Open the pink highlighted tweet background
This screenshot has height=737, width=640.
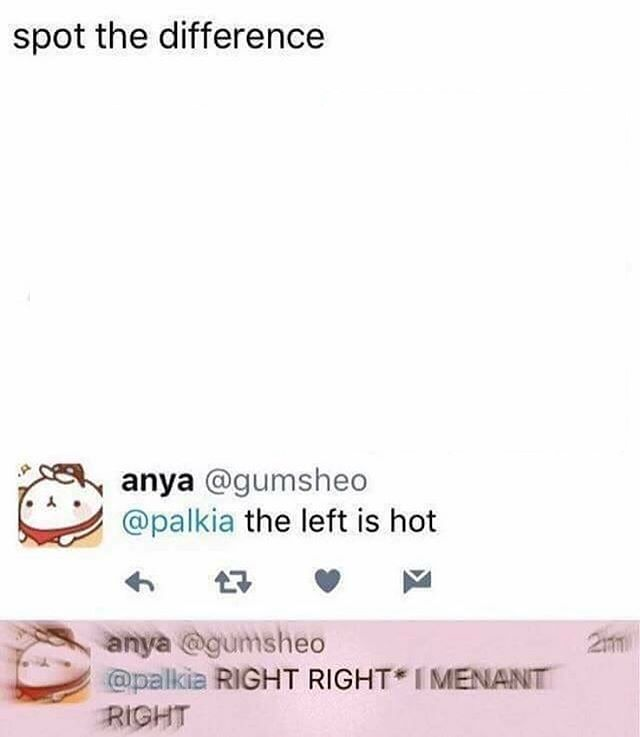coord(320,678)
